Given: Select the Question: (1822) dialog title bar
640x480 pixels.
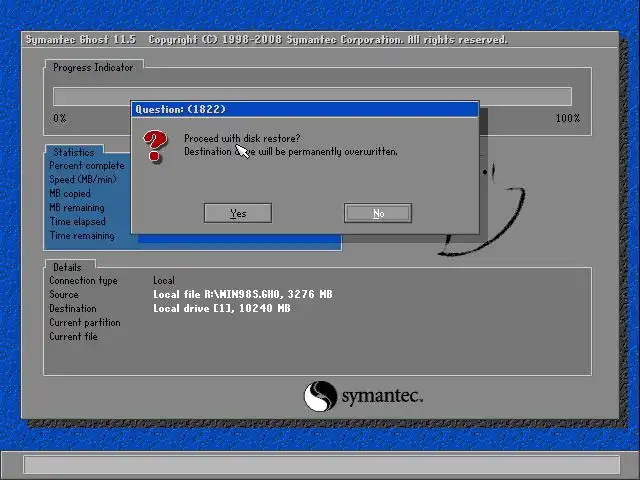Looking at the screenshot, I should point(305,109).
